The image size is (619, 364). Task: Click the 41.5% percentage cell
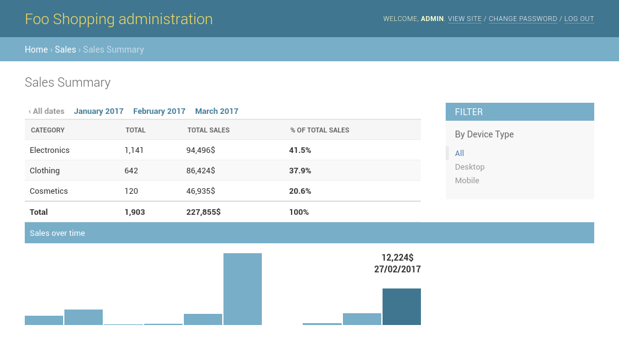click(x=300, y=150)
